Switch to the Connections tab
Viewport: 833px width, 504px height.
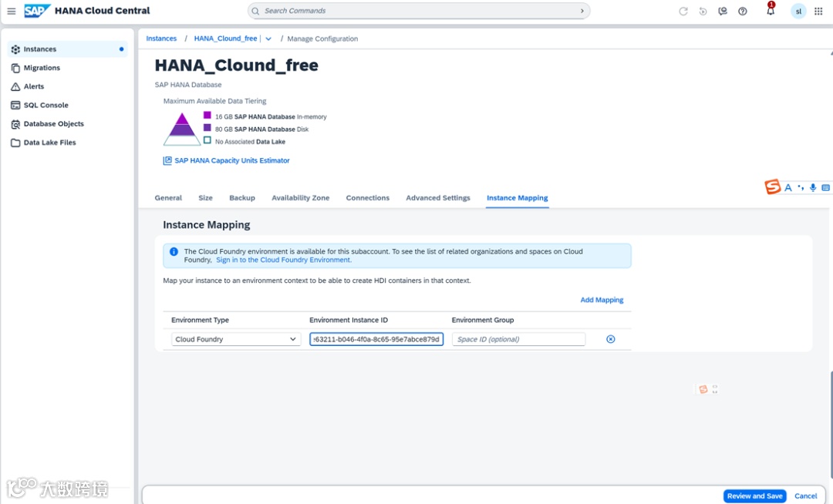[x=368, y=198]
